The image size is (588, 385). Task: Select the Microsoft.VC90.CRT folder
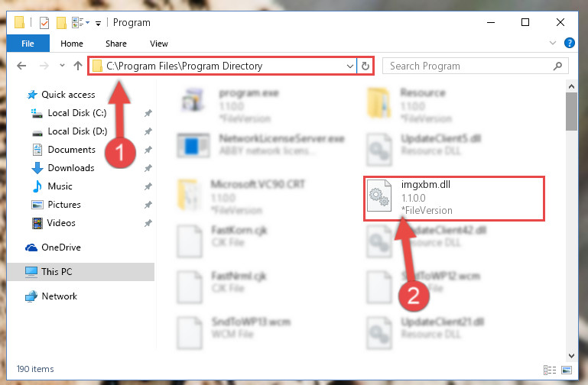point(242,197)
